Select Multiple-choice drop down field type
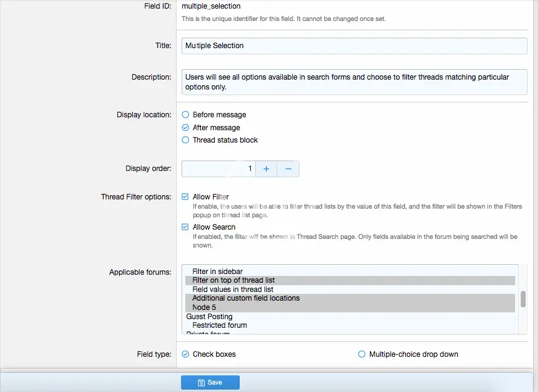 [x=362, y=354]
